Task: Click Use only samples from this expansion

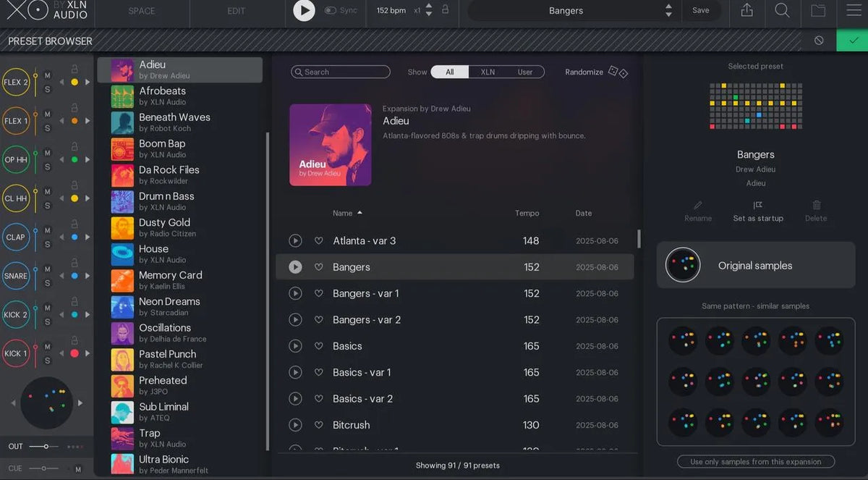Action: pyautogui.click(x=755, y=461)
